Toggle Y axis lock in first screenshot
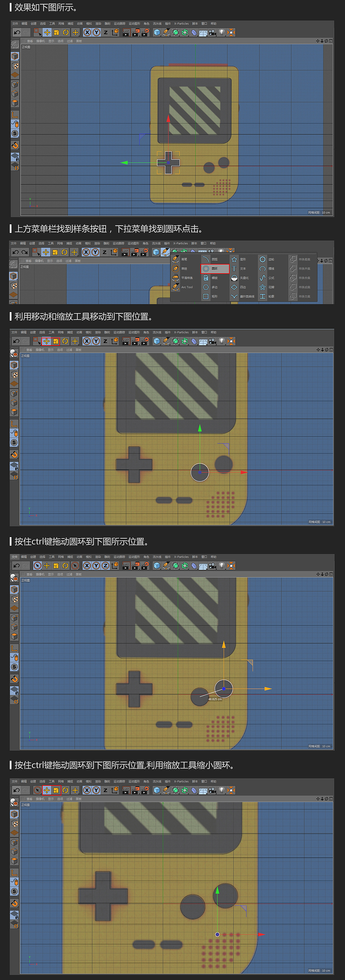This screenshot has width=345, height=980. [x=97, y=32]
